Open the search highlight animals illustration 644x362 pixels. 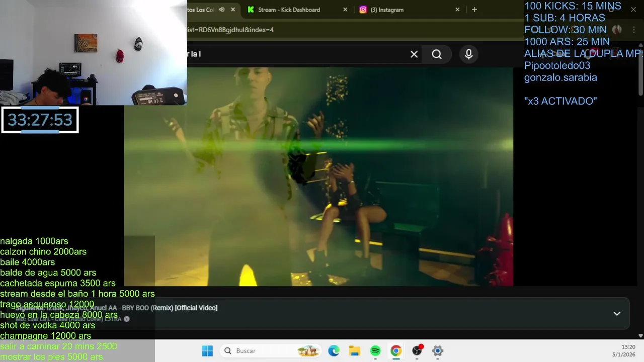tap(308, 351)
